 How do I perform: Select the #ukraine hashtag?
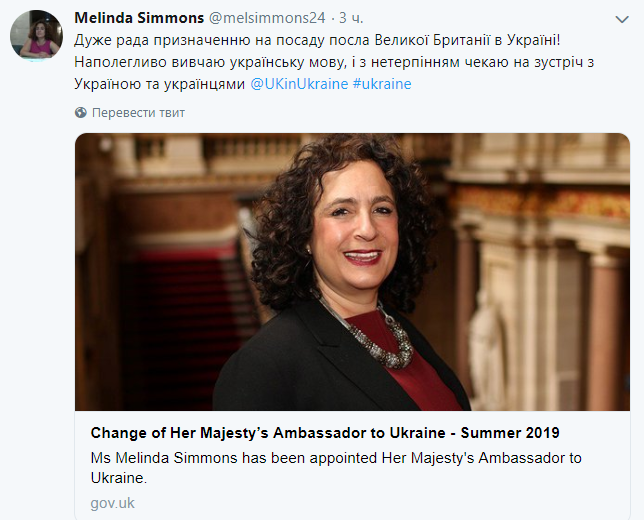click(x=381, y=84)
